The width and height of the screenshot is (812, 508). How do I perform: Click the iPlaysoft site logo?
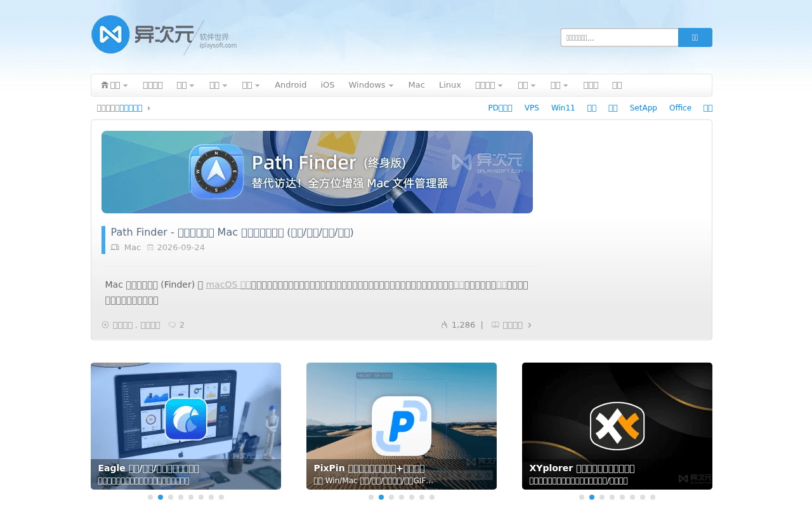164,35
